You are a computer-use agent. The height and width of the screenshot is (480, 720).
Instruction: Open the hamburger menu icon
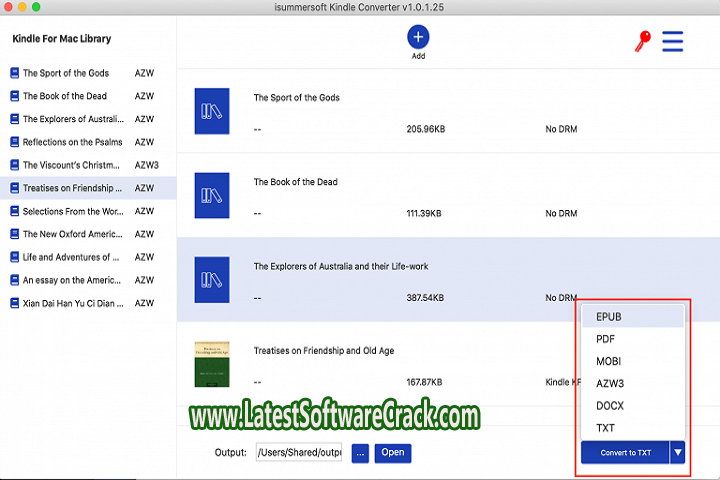click(672, 41)
